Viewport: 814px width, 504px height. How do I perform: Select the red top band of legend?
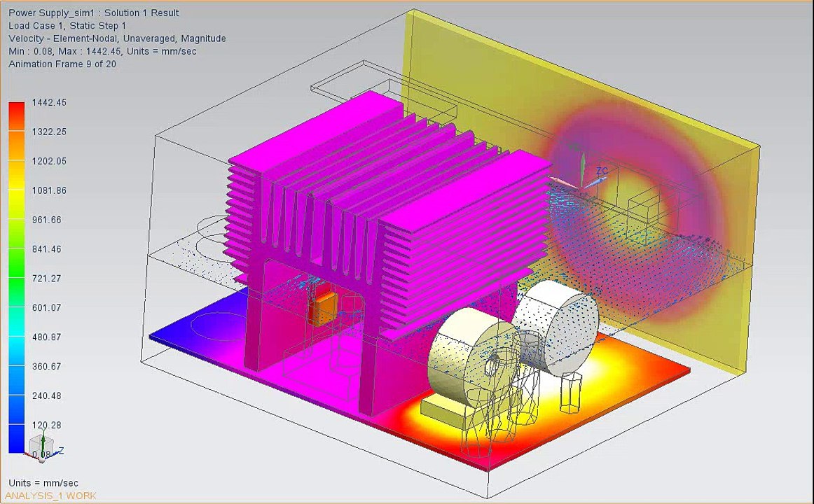(x=17, y=116)
